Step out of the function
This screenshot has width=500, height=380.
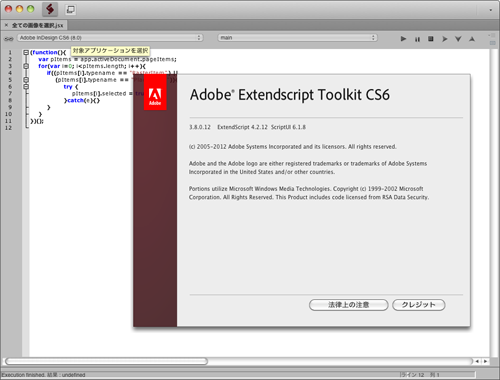pos(472,39)
